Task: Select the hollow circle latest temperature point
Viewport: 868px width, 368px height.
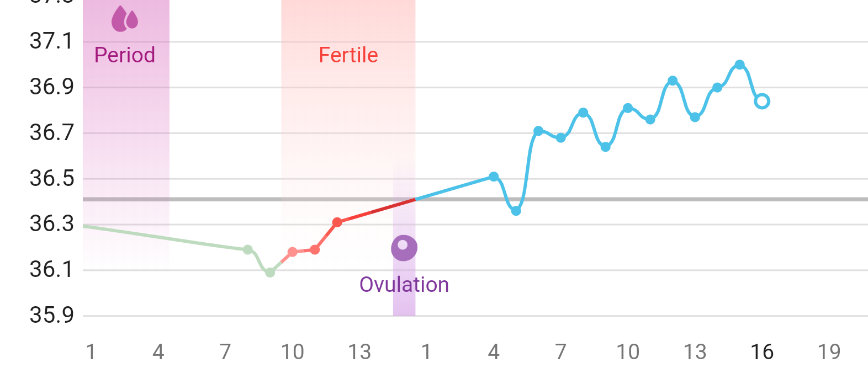Action: point(762,101)
